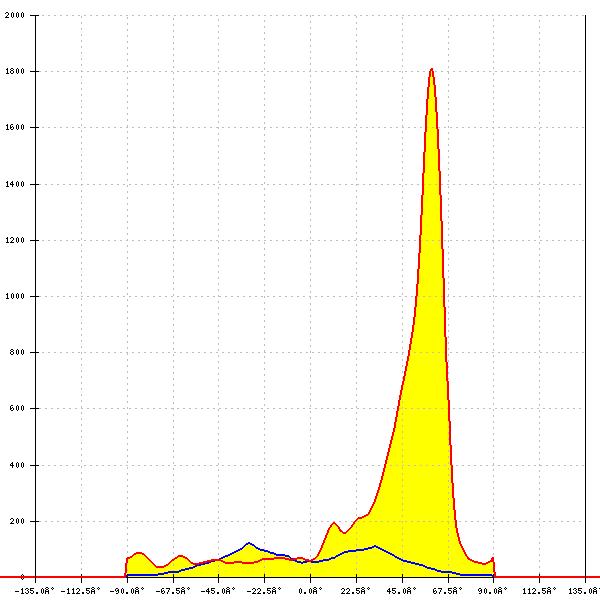This screenshot has width=600, height=600.
Task: Select the 200 y-axis value
Action: [x=17, y=521]
